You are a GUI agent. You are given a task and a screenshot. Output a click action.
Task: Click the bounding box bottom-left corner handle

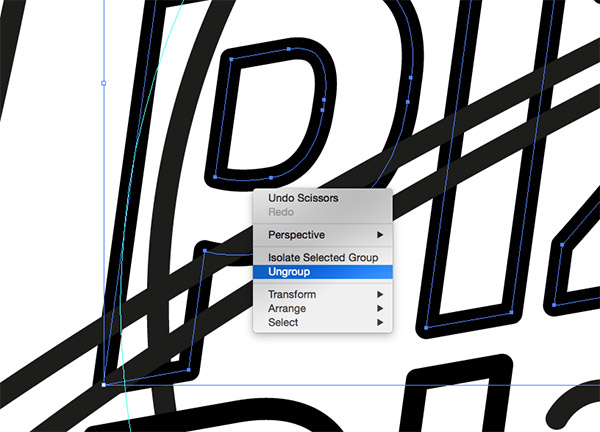[104, 385]
